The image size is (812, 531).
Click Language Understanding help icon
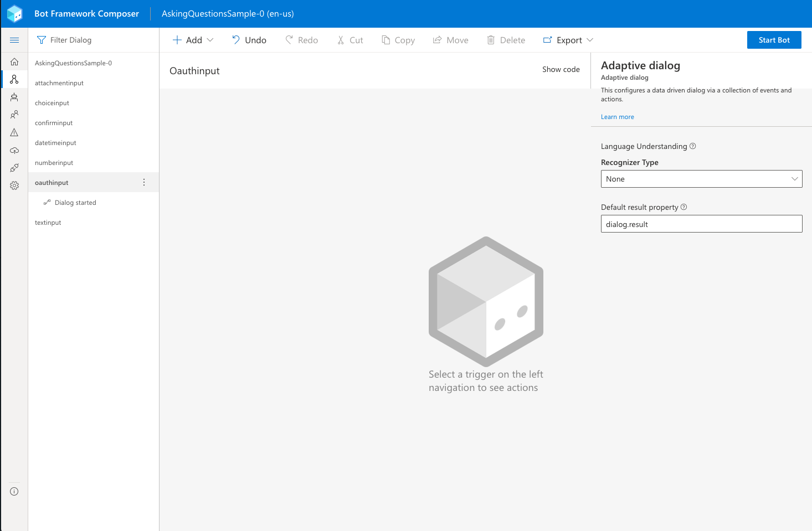(x=693, y=146)
